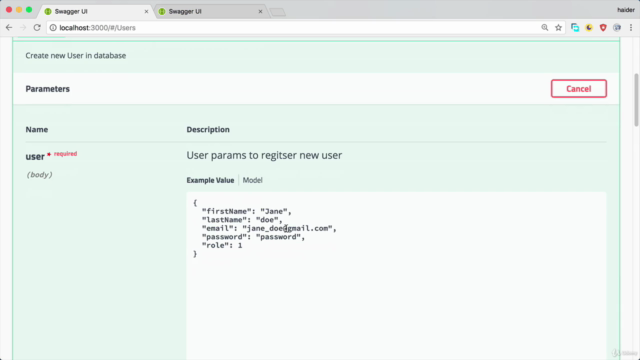Close the first Swagger UI tab
The width and height of the screenshot is (640, 360).
click(146, 11)
